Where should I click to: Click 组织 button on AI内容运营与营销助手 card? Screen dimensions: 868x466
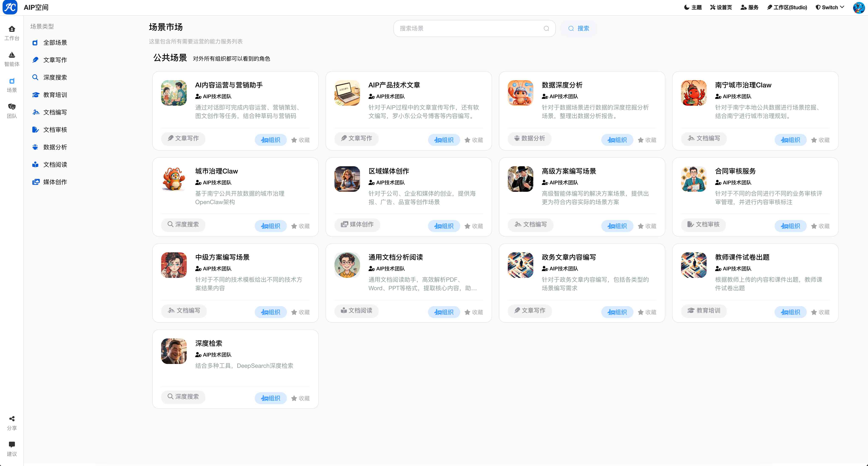pos(270,140)
